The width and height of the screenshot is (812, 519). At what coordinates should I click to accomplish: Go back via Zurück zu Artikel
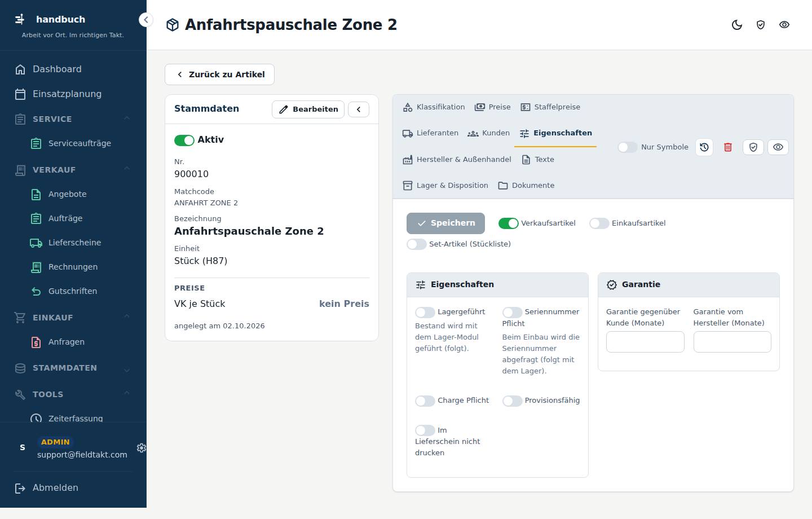[x=219, y=74]
